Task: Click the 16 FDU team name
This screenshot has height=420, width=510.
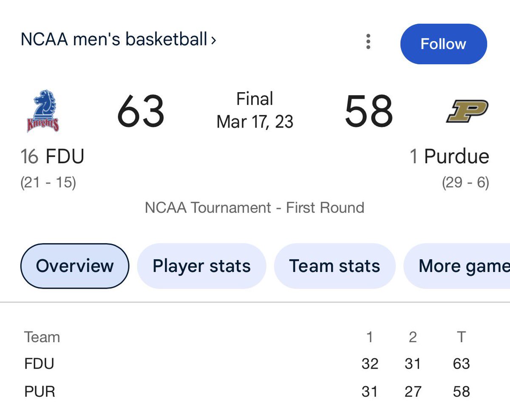Action: pos(52,156)
